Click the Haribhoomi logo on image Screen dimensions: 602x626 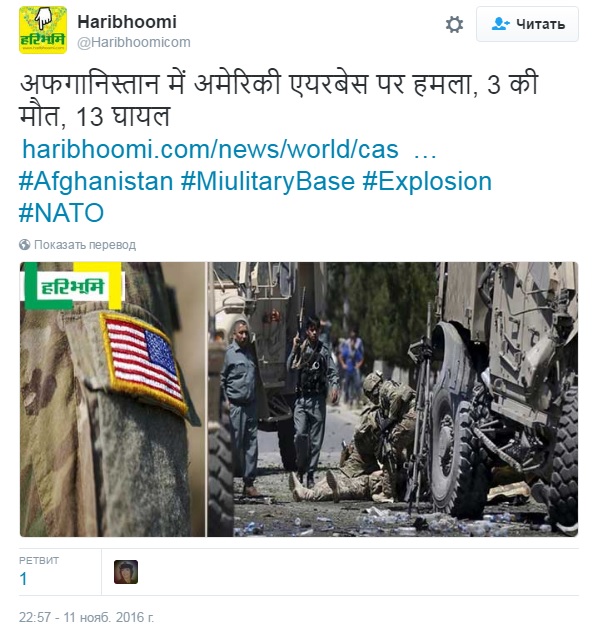pos(73,287)
